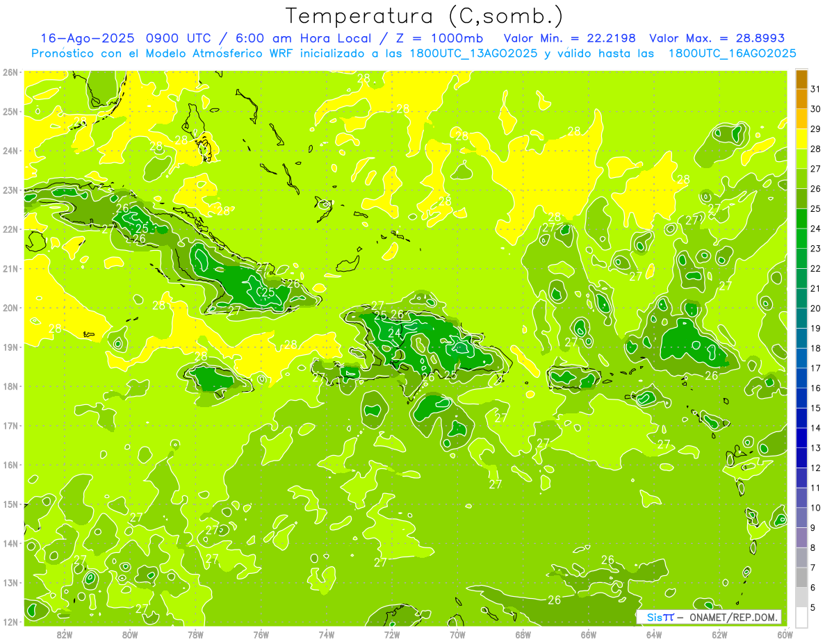Click the 'Valor Max. = 28.8993' text

tap(717, 38)
